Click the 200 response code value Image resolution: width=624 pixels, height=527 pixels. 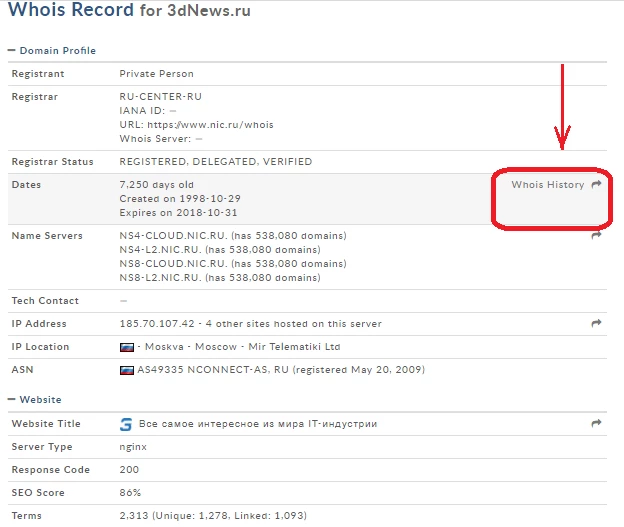[129, 470]
